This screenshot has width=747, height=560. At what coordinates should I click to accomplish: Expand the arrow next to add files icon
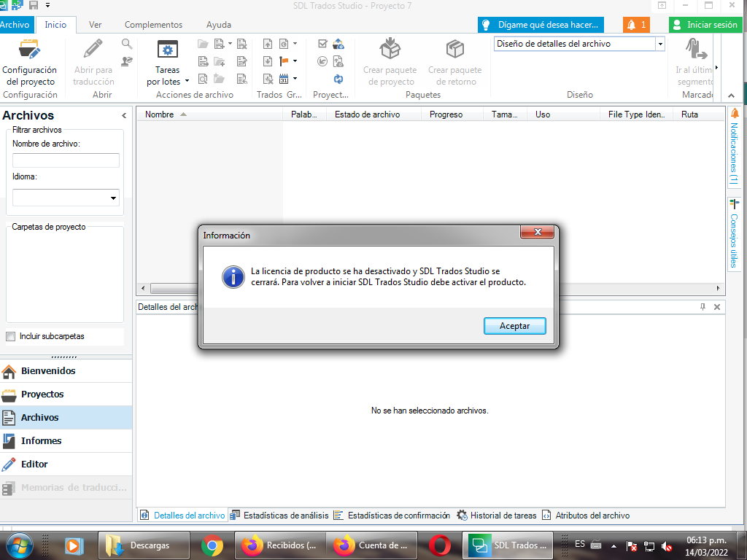(x=230, y=44)
